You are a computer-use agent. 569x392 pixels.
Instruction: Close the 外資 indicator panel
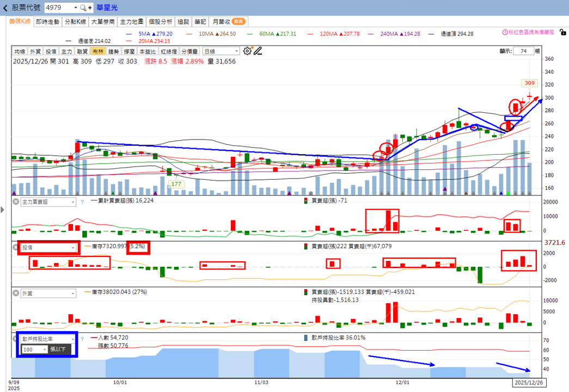coord(16,293)
